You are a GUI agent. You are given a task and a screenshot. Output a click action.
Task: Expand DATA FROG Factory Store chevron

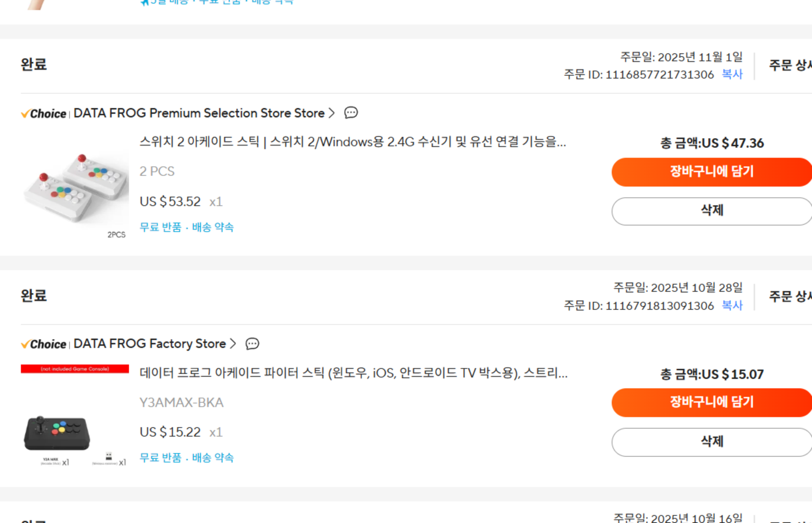[x=233, y=344]
